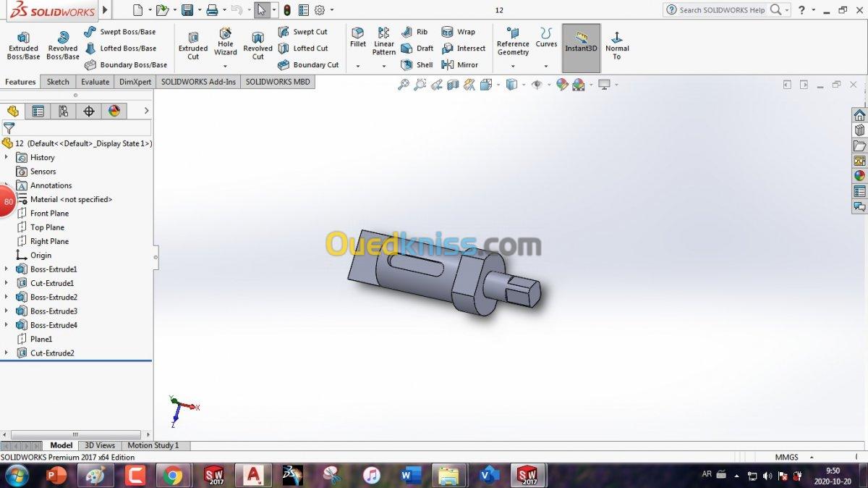Open the Hole Wizard tool

(x=226, y=43)
